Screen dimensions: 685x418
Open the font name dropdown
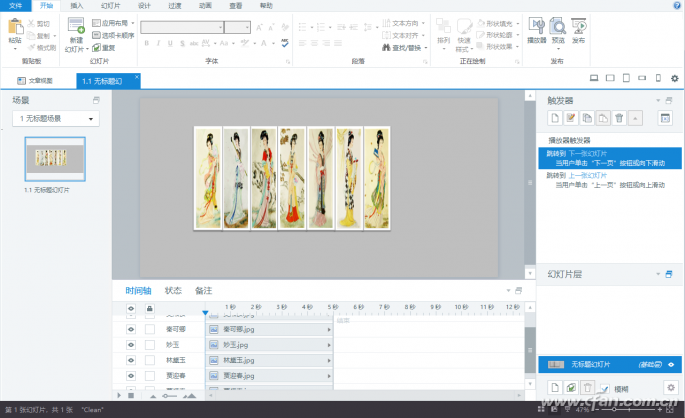point(221,27)
